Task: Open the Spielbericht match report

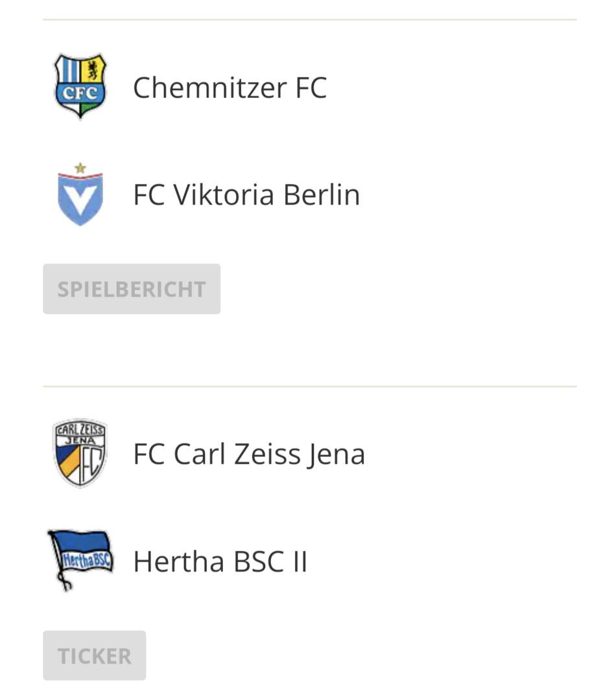Action: (132, 289)
